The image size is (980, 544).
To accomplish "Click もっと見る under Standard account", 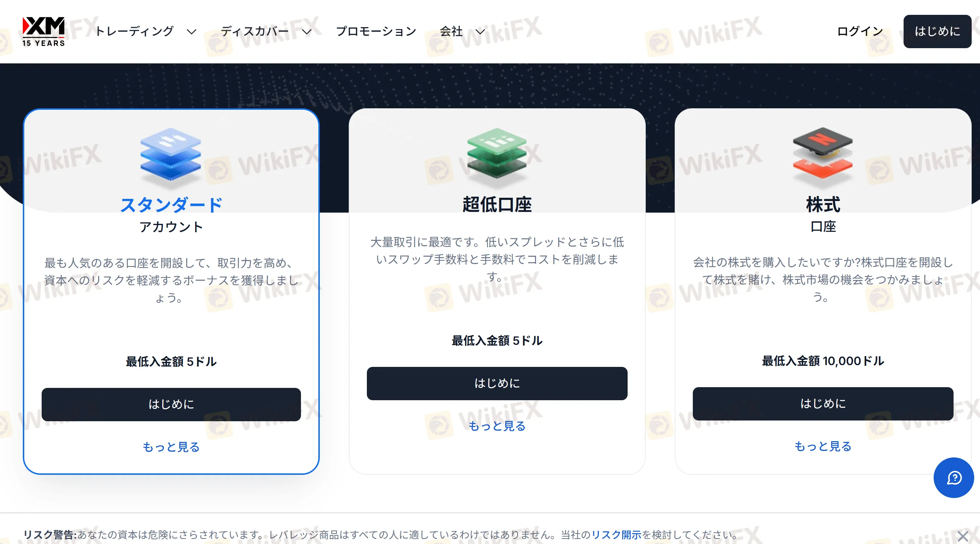I will [x=171, y=447].
